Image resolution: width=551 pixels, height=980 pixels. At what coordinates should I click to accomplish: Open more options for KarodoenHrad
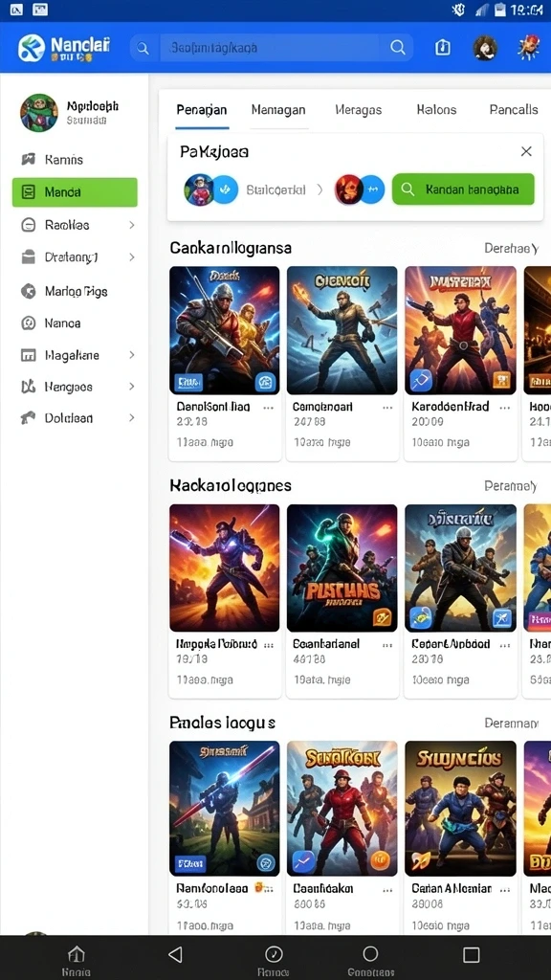click(x=505, y=407)
